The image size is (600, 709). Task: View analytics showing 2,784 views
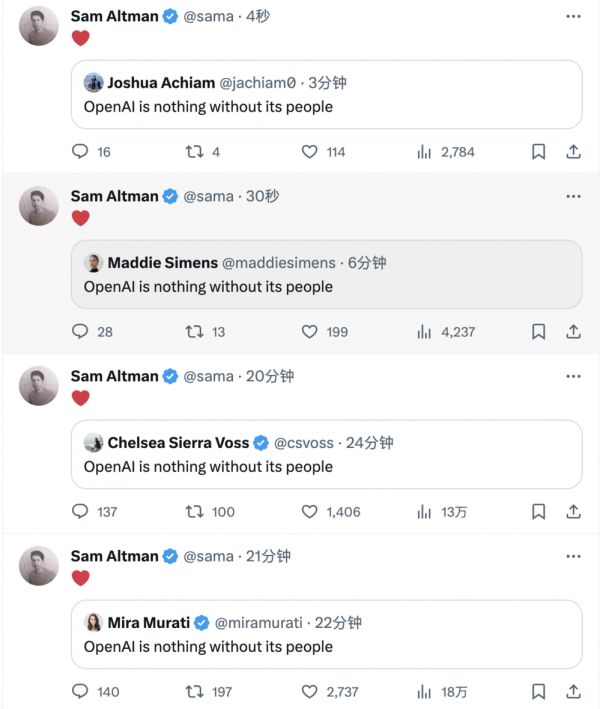coord(445,152)
